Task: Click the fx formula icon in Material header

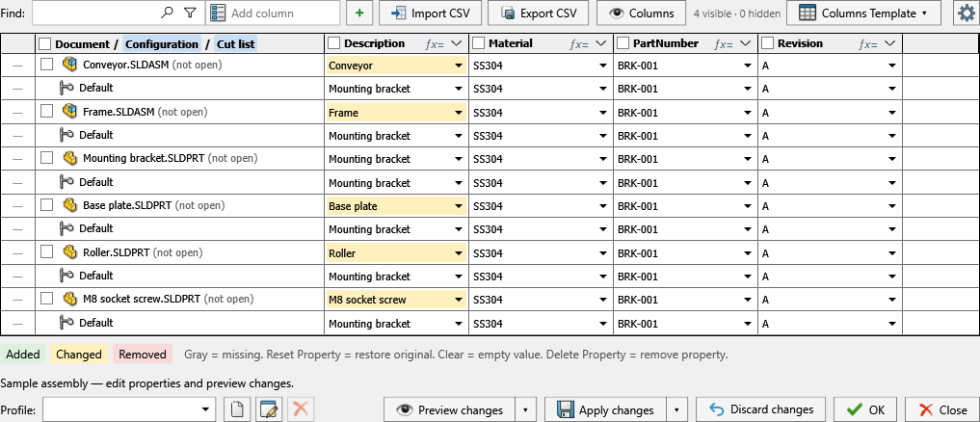Action: click(579, 43)
